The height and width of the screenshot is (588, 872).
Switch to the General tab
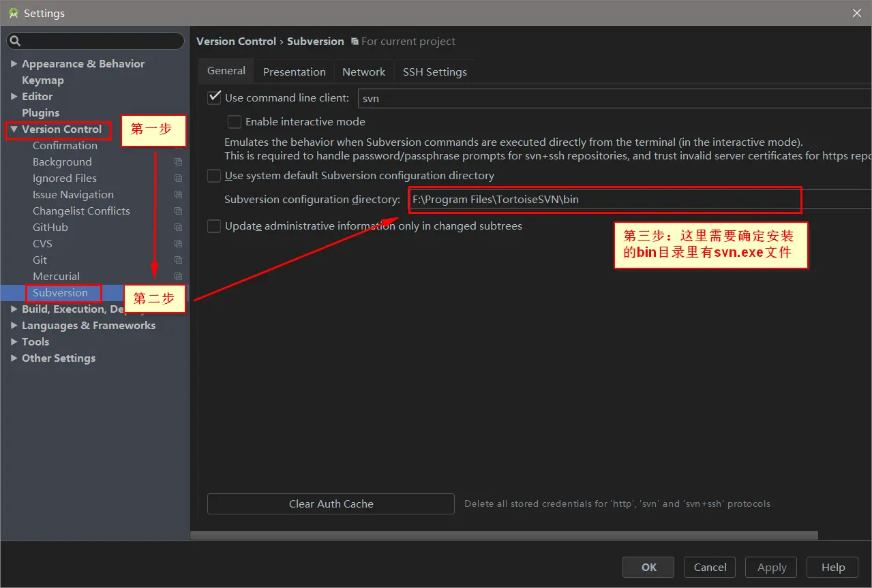coord(226,71)
